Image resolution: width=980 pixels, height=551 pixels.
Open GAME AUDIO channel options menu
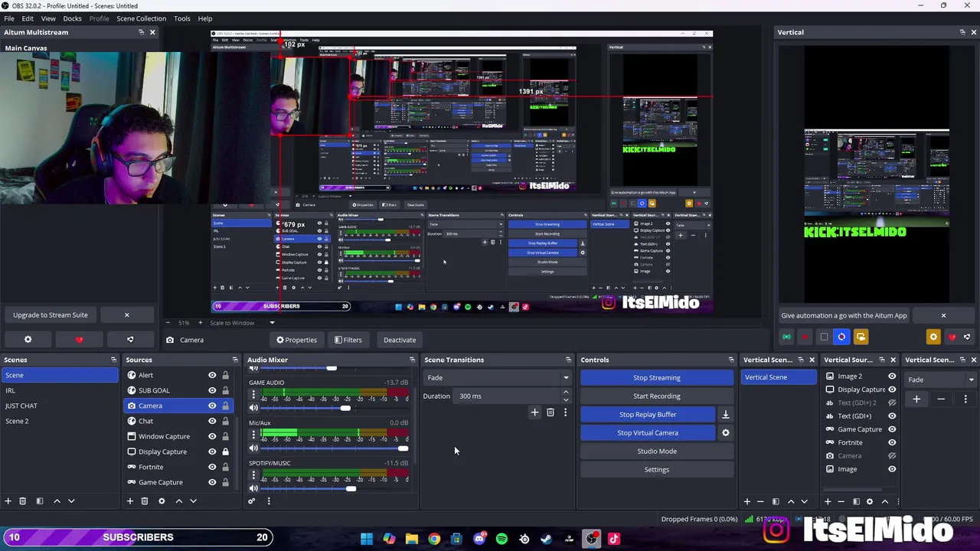(x=253, y=395)
